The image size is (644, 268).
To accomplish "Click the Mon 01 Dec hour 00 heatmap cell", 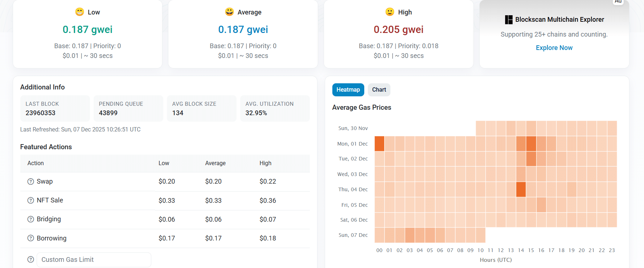I will click(380, 143).
